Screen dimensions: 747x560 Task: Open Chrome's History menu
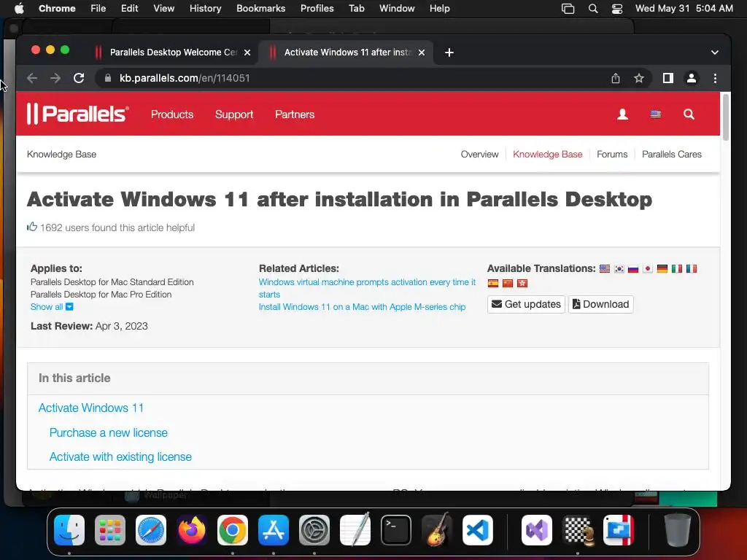205,8
